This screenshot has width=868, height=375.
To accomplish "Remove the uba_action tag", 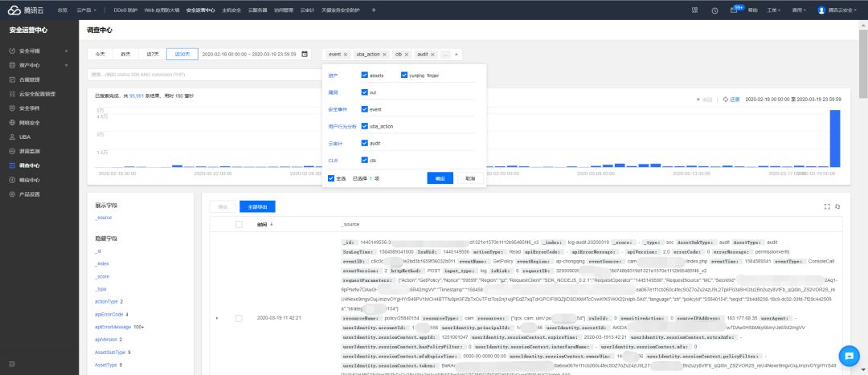I will [x=385, y=54].
